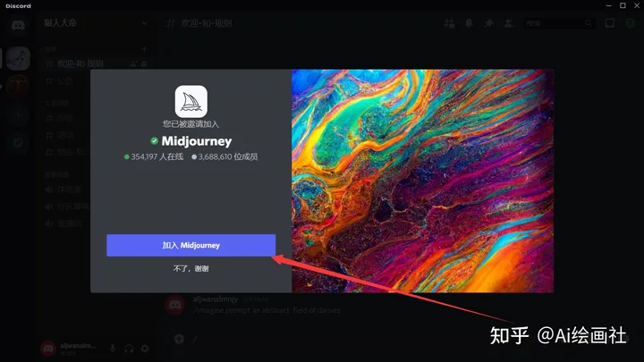
Task: Select the 欢迎-和-规则 channel
Action: click(x=80, y=63)
